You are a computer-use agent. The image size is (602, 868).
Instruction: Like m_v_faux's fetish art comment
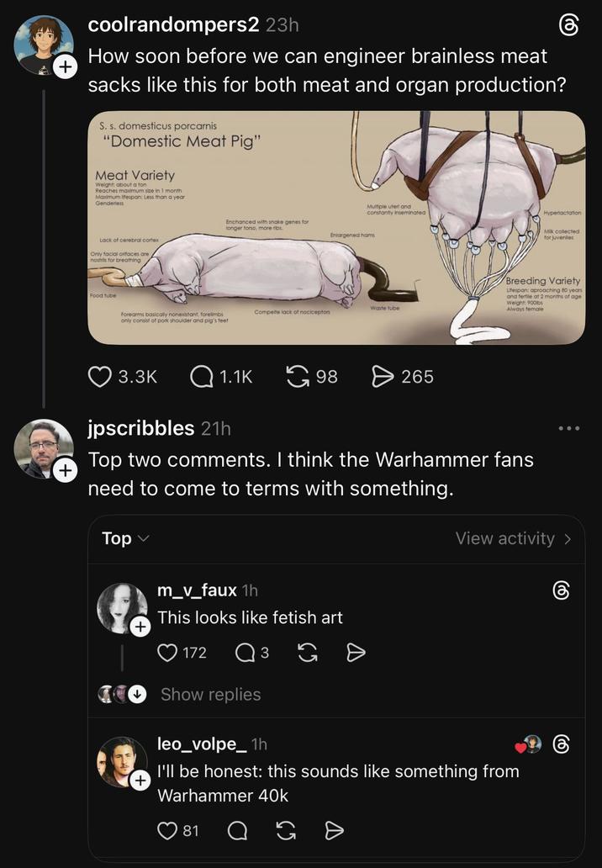[x=168, y=652]
